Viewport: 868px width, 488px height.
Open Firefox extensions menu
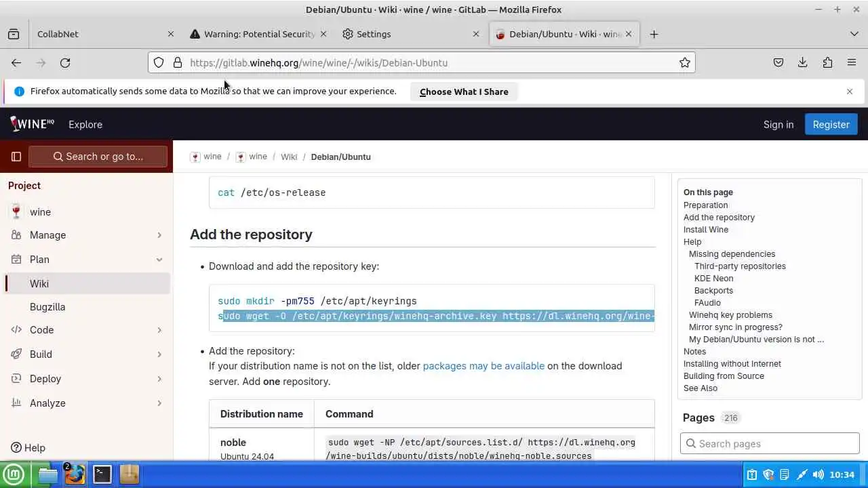[827, 62]
